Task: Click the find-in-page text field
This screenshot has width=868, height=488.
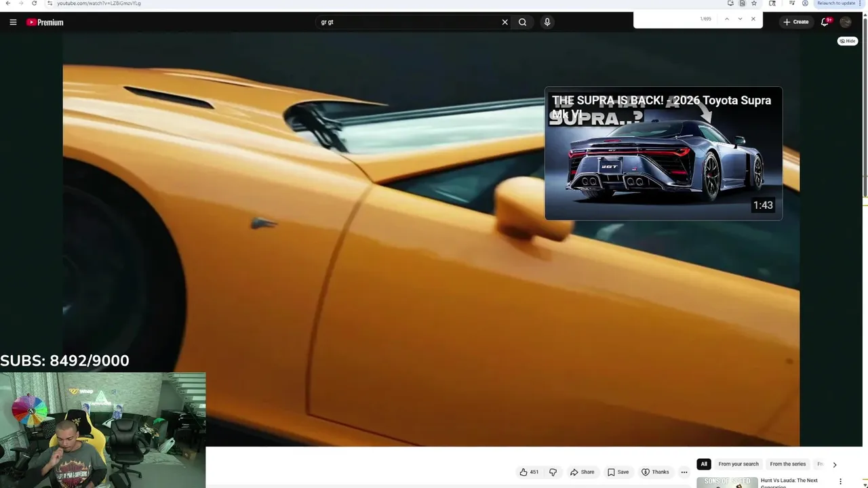Action: 666,19
